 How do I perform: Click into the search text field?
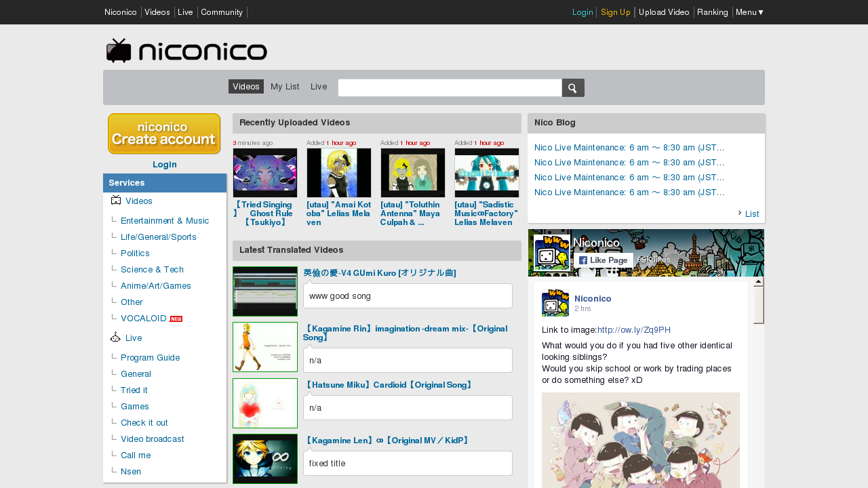[450, 88]
